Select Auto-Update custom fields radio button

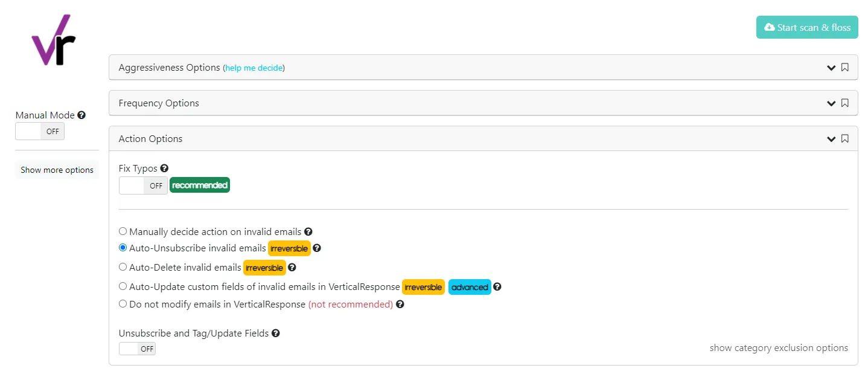tap(123, 286)
